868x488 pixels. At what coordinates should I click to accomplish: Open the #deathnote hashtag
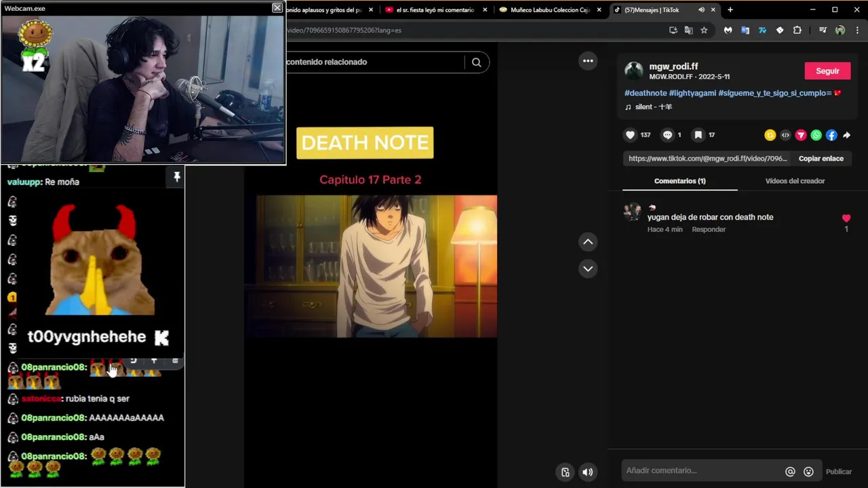point(646,93)
